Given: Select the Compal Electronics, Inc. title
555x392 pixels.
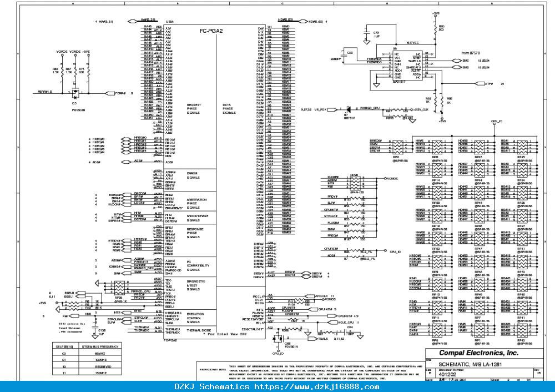Looking at the screenshot, I should point(478,353).
